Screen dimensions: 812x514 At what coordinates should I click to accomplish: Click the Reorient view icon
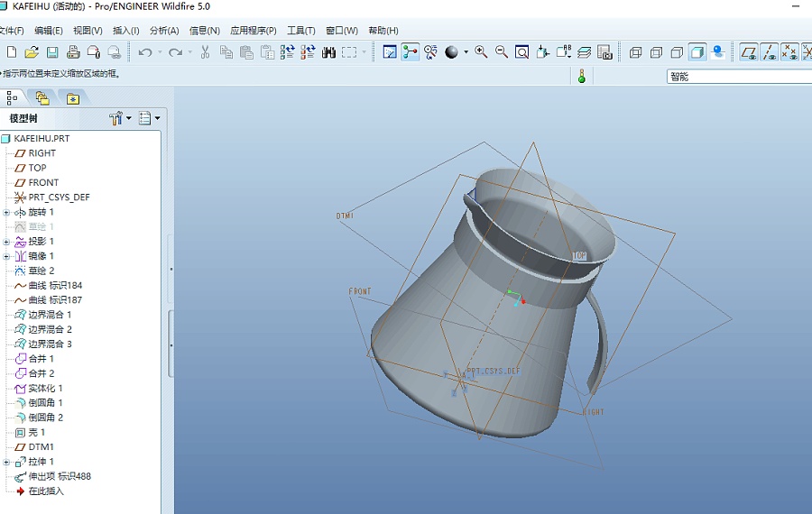pos(543,52)
